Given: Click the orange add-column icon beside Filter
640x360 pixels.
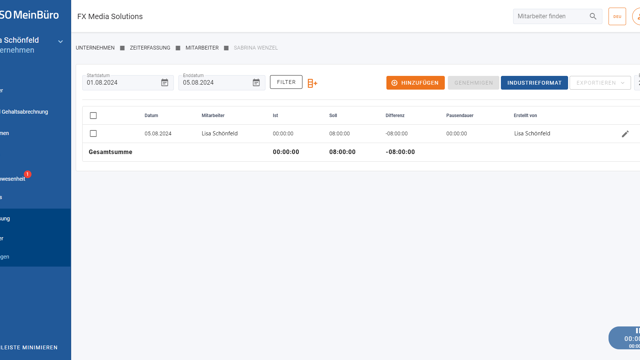Looking at the screenshot, I should pyautogui.click(x=312, y=83).
